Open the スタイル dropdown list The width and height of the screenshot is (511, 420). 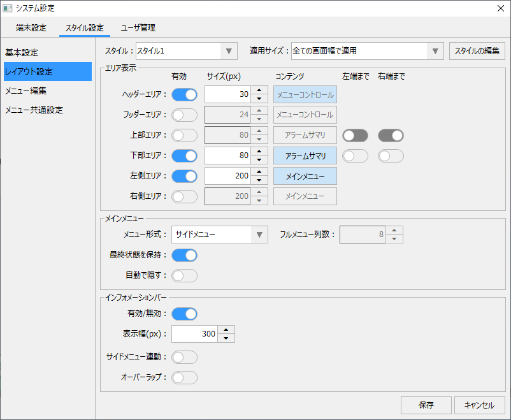(228, 51)
